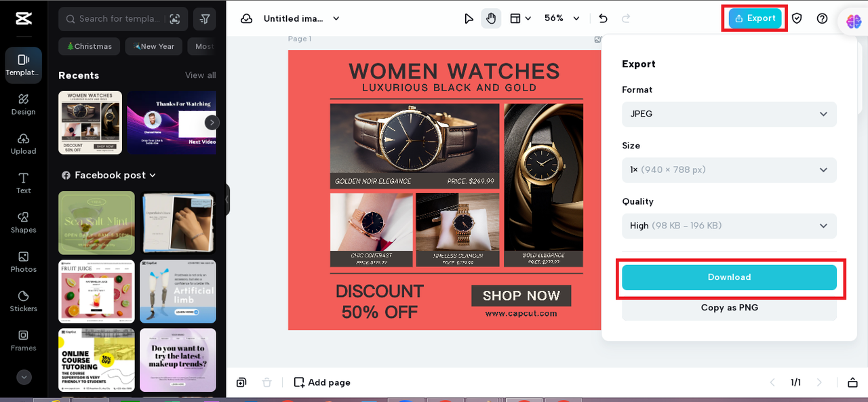Screen dimensions: 868x402
Task: Click the image search camera icon
Action: (x=175, y=19)
